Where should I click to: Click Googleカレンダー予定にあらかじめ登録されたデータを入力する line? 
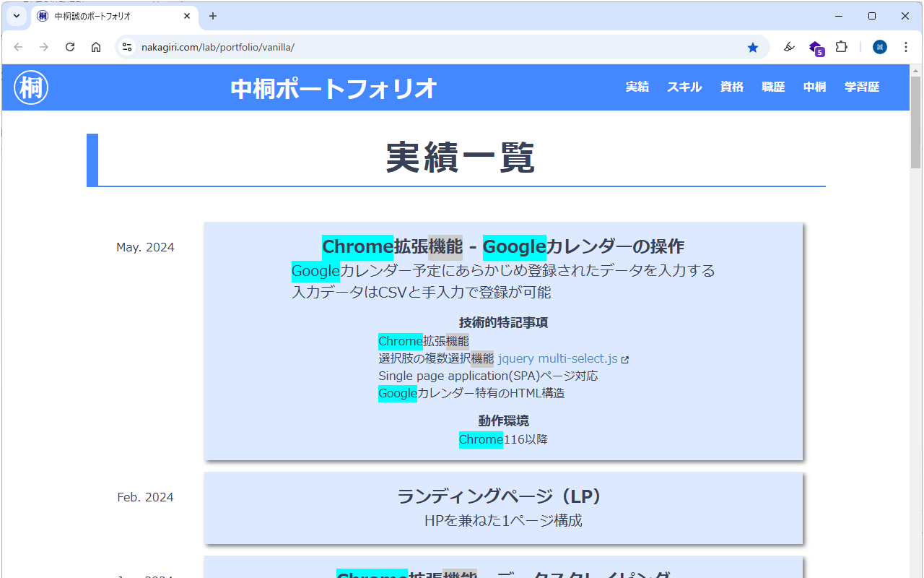(503, 270)
